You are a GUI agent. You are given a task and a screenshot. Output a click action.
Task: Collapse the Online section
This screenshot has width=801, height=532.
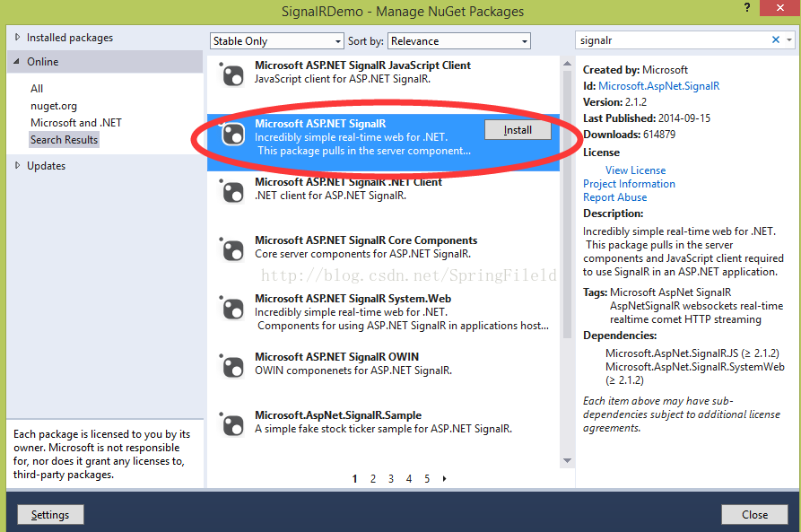pyautogui.click(x=17, y=61)
